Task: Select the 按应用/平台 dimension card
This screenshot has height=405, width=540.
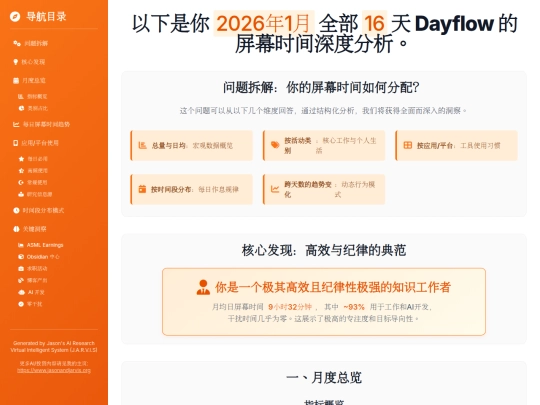Action: tap(456, 145)
